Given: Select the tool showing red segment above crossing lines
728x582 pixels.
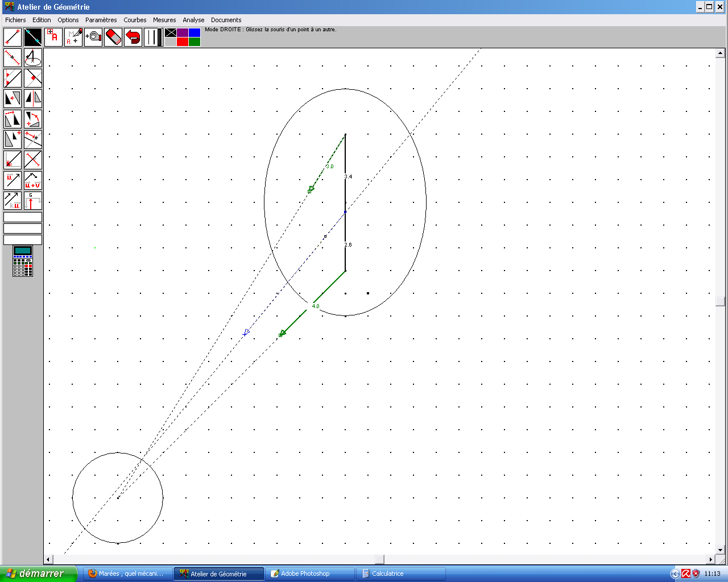Looking at the screenshot, I should click(33, 139).
